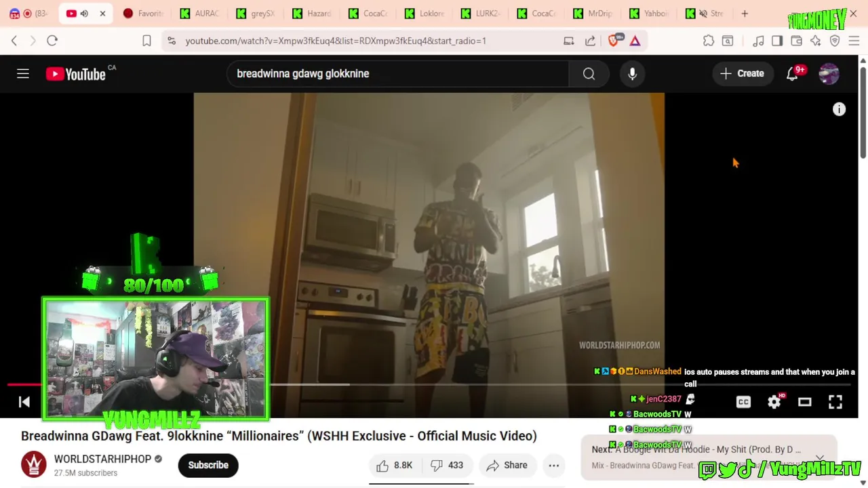Open the browser main menu
868x488 pixels.
854,41
